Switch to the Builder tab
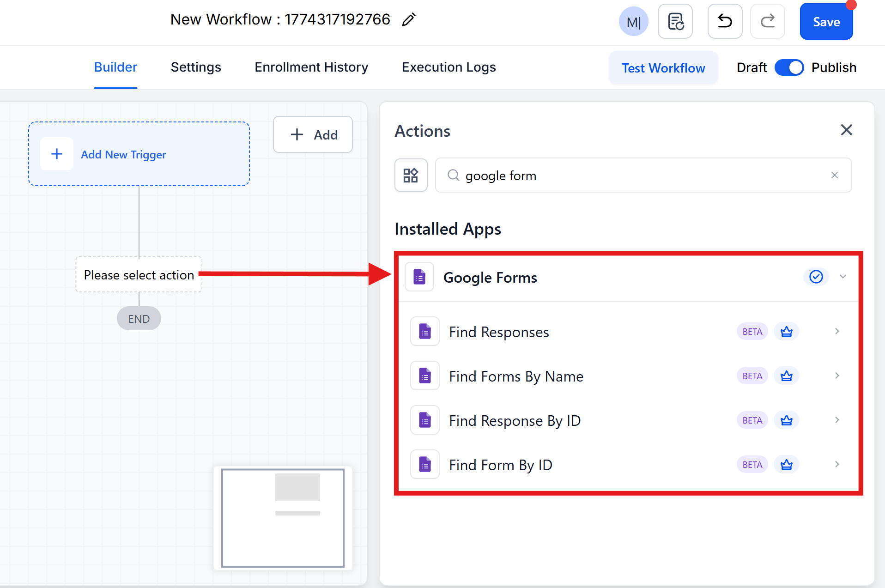This screenshot has width=885, height=588. 115,67
